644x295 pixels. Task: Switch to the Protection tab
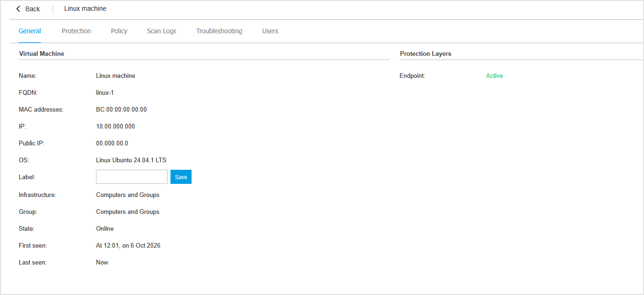point(76,31)
